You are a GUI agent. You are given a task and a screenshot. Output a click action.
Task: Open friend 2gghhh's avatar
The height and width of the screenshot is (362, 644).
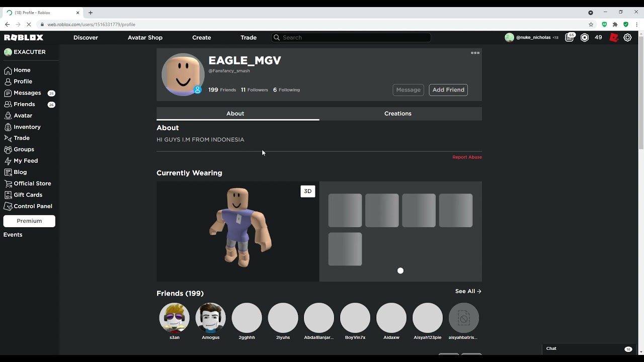[x=247, y=318]
